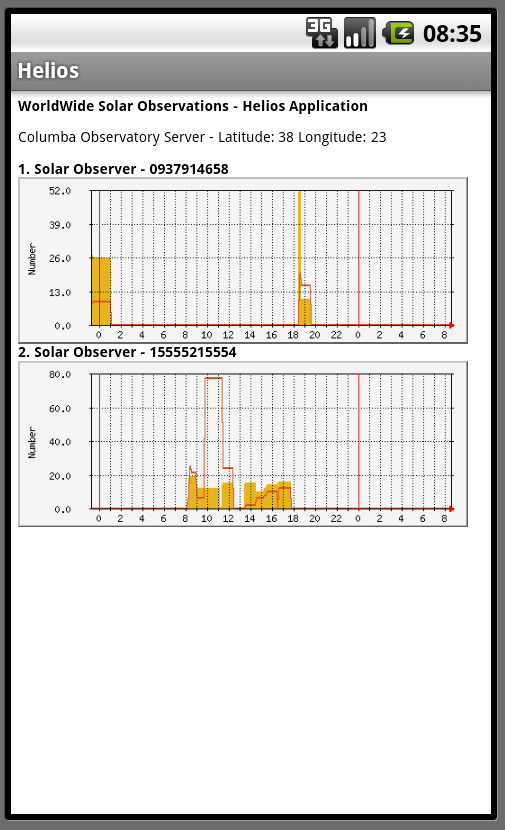Tap red arrow ending first chart's axis

[x=452, y=326]
